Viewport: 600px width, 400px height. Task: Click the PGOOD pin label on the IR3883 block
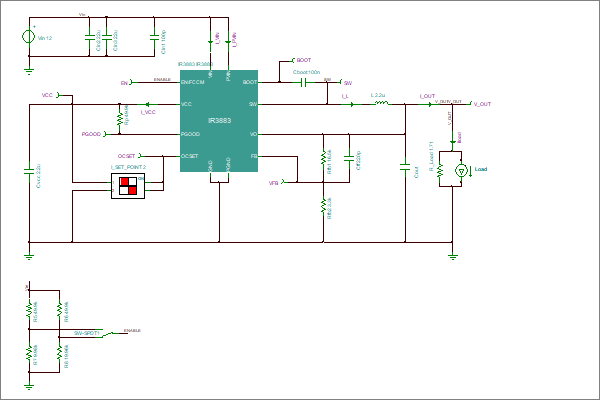191,134
